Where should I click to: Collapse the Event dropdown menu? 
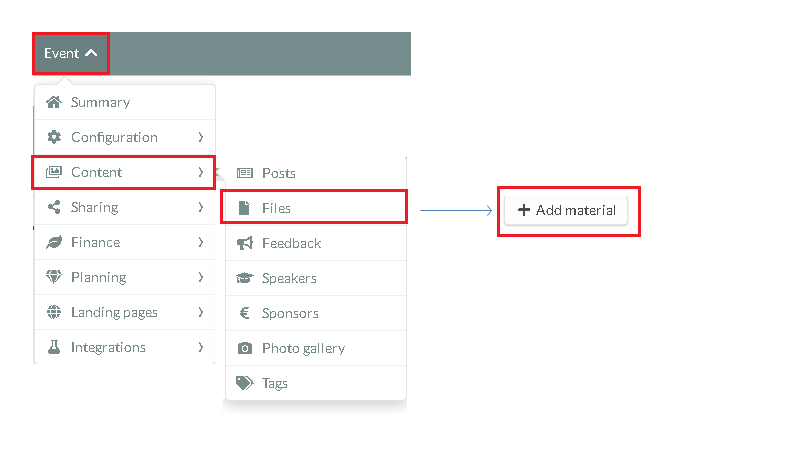(71, 54)
